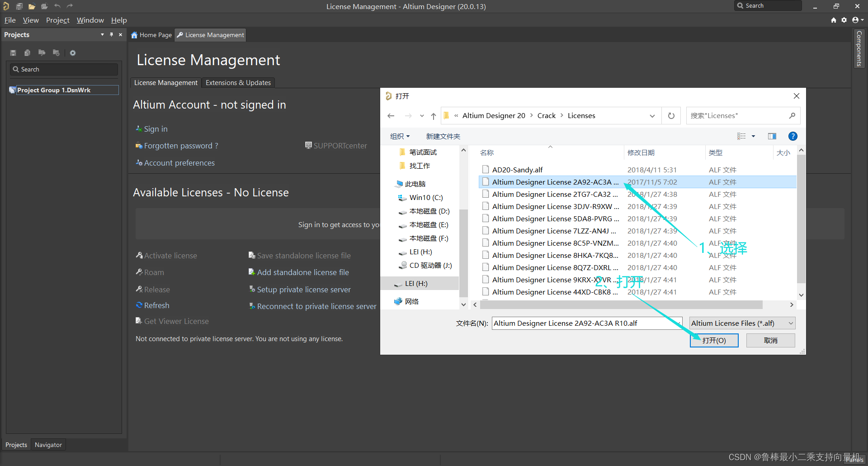Open the Project menu

pos(57,20)
